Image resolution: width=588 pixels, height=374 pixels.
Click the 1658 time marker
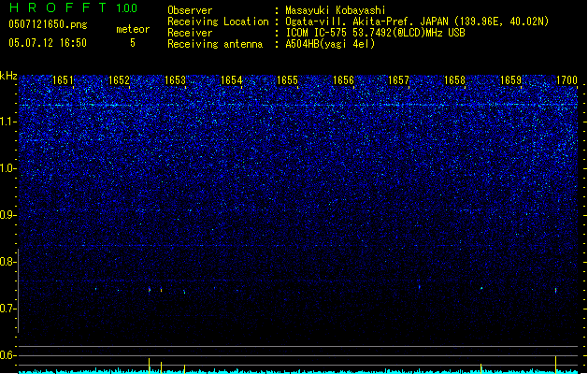click(x=454, y=80)
